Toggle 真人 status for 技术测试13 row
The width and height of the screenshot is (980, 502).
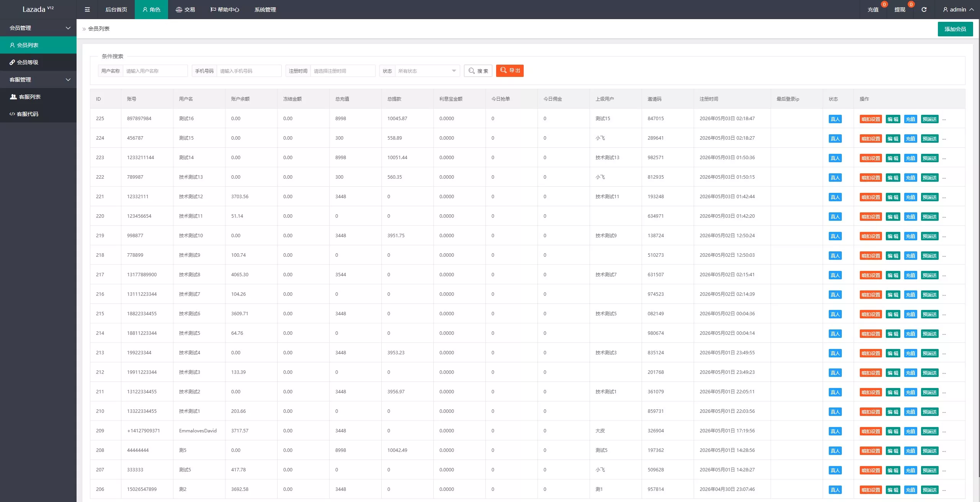[x=835, y=178]
